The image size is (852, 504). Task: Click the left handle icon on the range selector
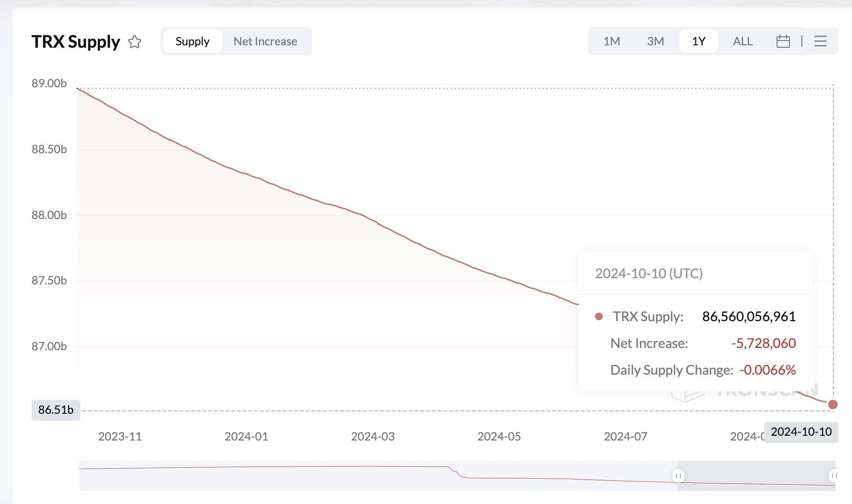coord(679,475)
